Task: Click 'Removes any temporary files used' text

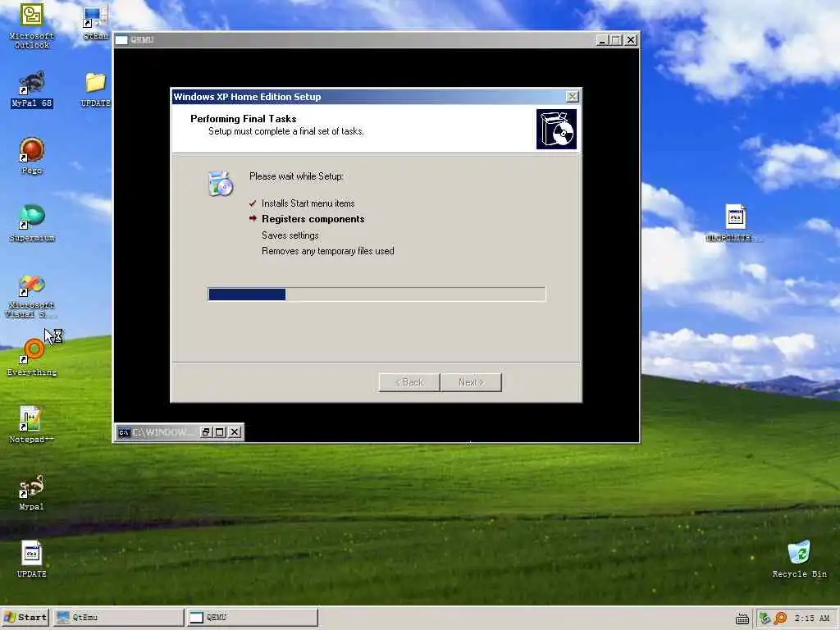Action: (328, 251)
